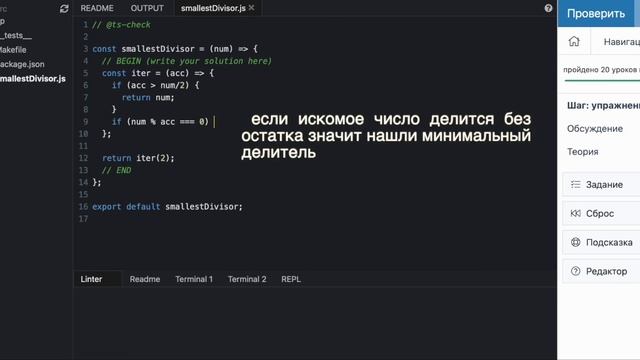Switch to the OUTPUT tab
Image resolution: width=640 pixels, height=360 pixels.
(147, 8)
